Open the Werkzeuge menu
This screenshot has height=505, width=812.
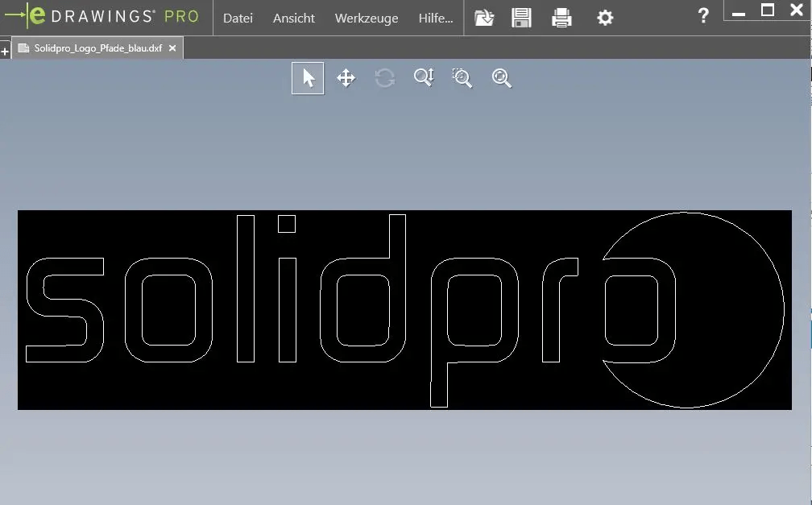tap(366, 18)
